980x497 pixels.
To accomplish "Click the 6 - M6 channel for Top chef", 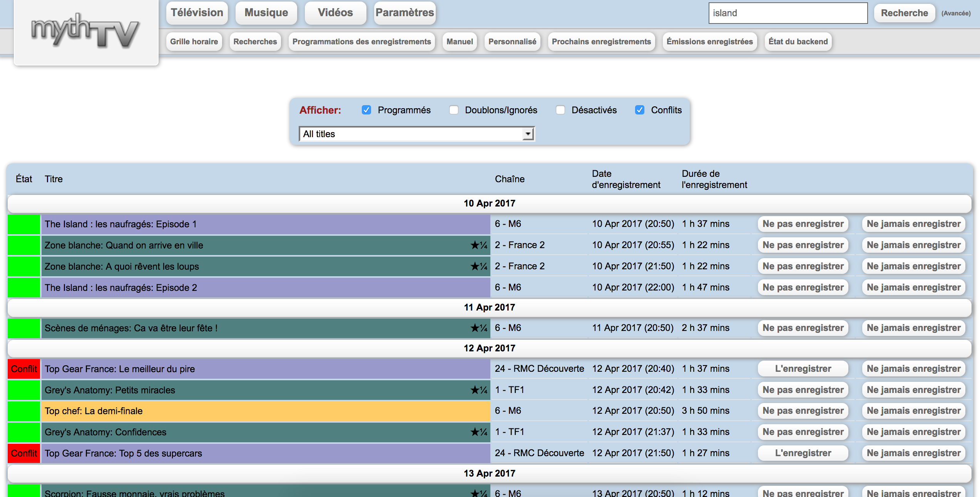I will click(x=508, y=411).
